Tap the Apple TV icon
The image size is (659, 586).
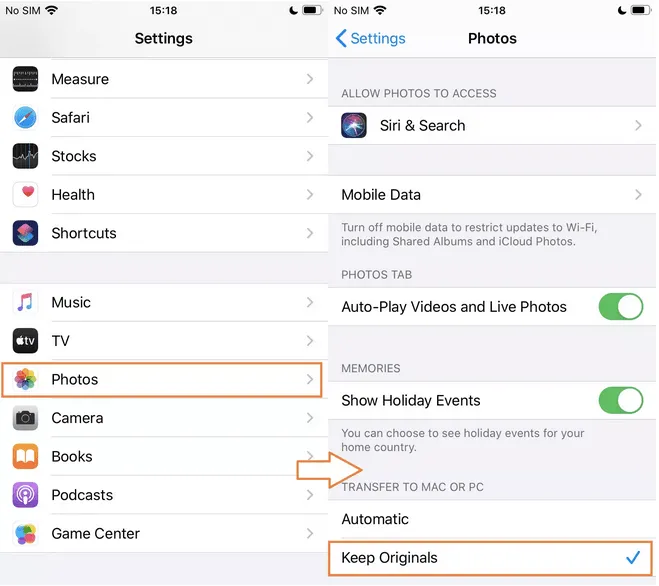(25, 341)
